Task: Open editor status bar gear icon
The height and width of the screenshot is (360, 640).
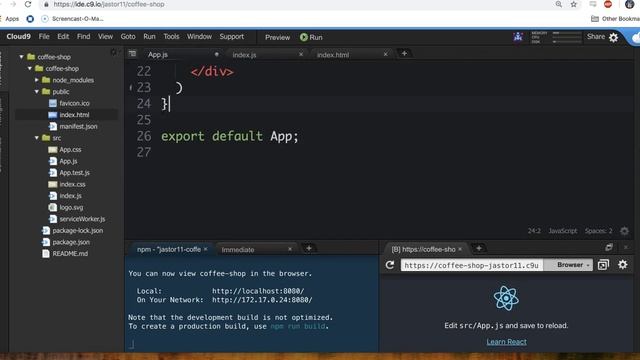Action: (x=624, y=231)
